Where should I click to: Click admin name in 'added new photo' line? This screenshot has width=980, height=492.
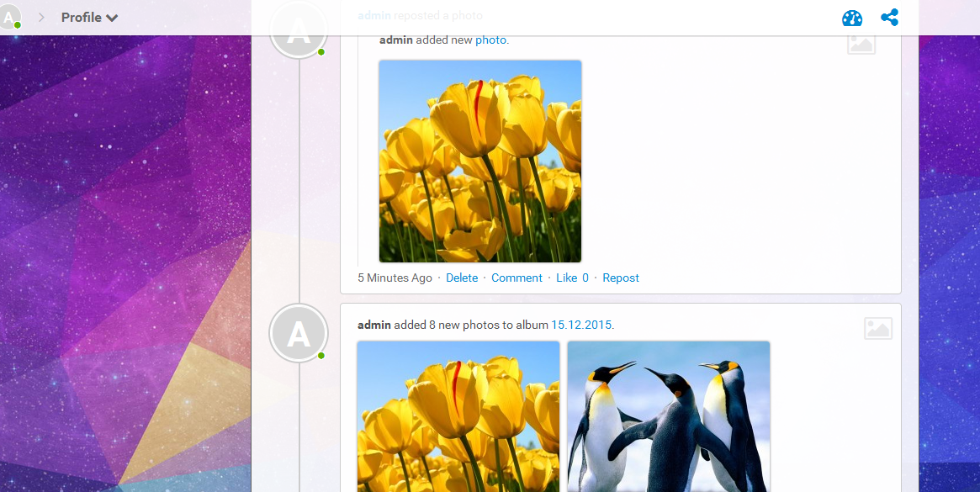[396, 40]
